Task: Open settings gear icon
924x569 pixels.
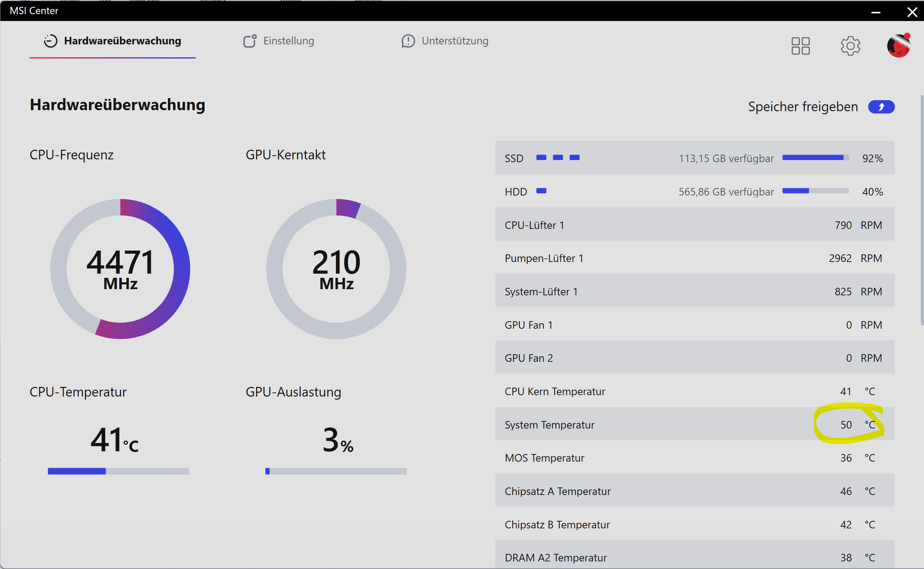Action: click(x=850, y=46)
